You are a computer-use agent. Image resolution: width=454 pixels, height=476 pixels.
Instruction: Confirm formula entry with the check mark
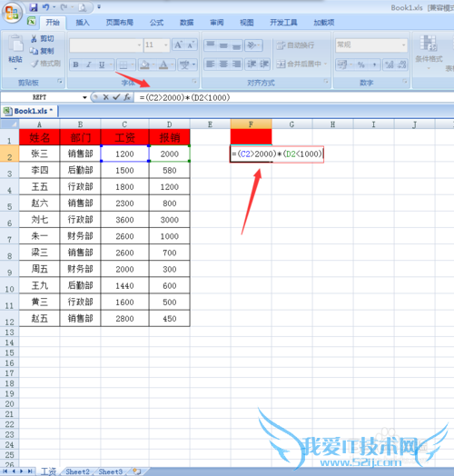tap(116, 97)
